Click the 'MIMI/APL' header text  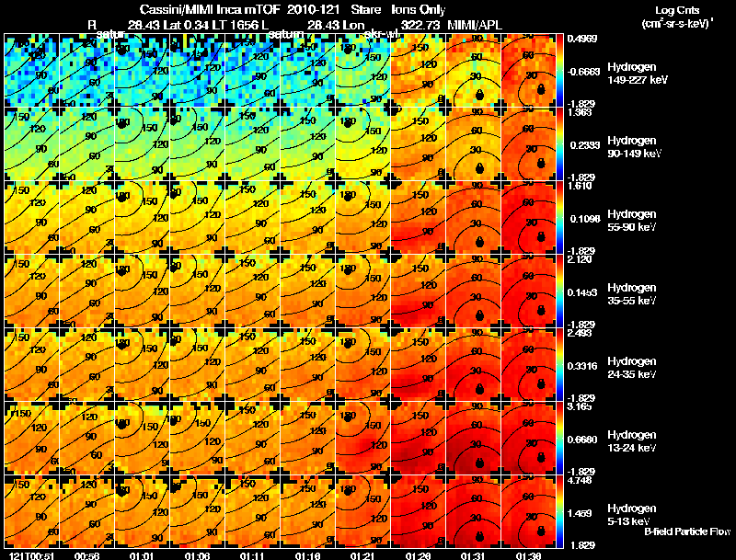[475, 25]
